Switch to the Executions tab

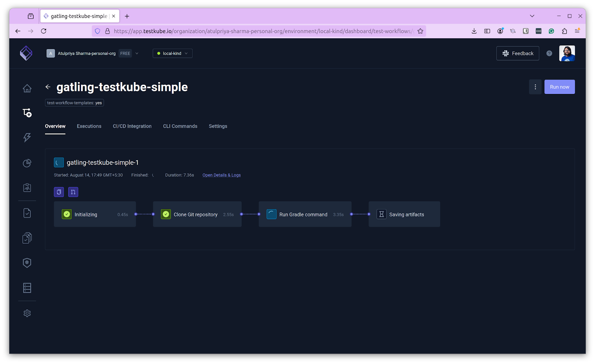pos(89,126)
